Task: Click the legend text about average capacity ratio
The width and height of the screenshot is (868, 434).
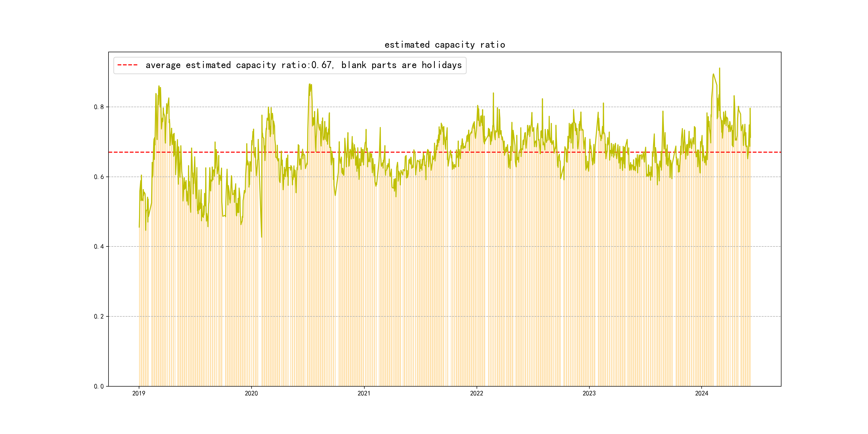Action: pyautogui.click(x=303, y=65)
